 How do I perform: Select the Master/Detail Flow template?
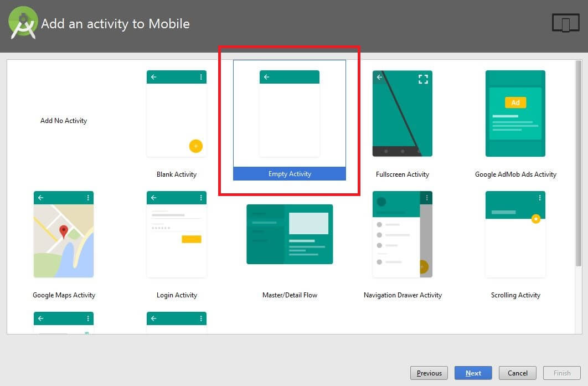pyautogui.click(x=289, y=234)
